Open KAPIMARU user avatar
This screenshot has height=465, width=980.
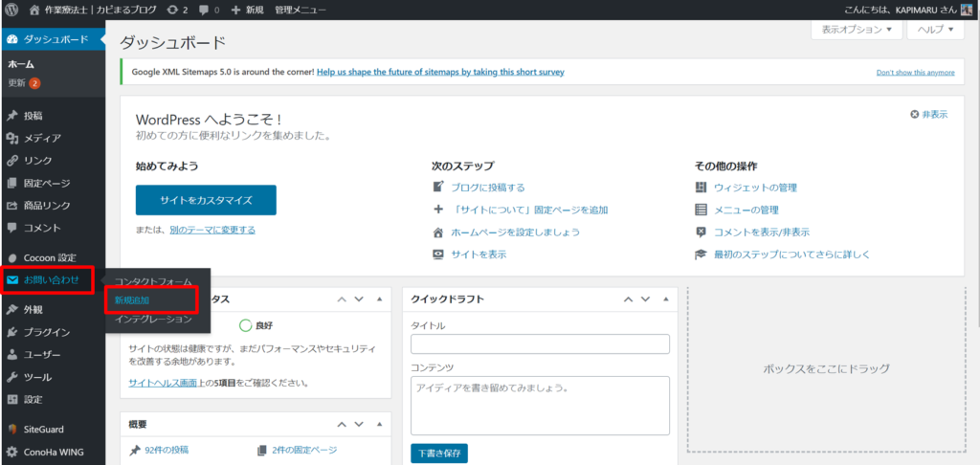click(x=967, y=10)
